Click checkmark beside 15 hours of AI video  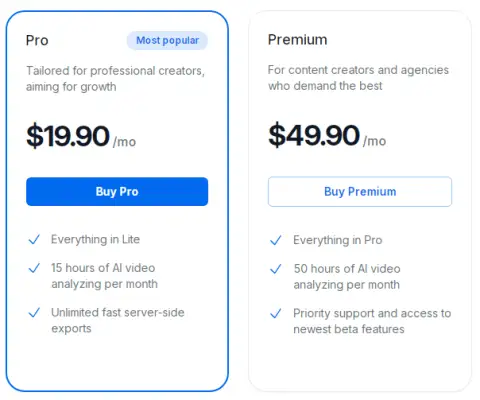tap(34, 268)
